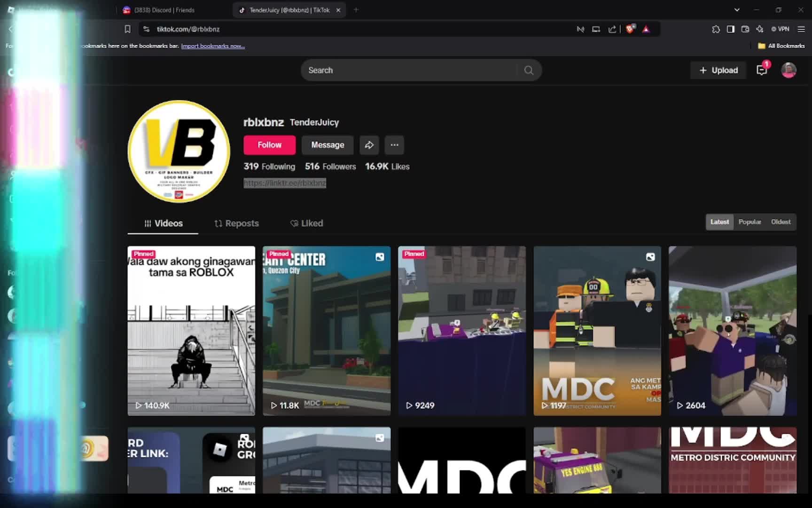Open pinned video with 9249 views

462,331
